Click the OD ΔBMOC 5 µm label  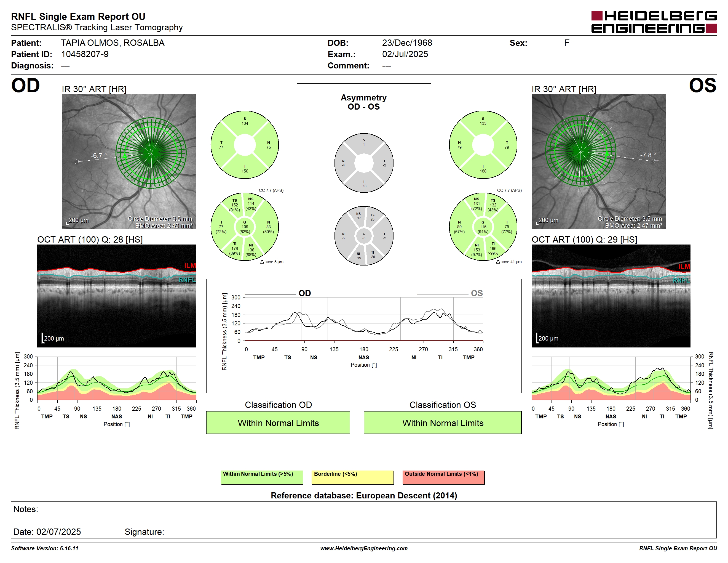tap(272, 262)
